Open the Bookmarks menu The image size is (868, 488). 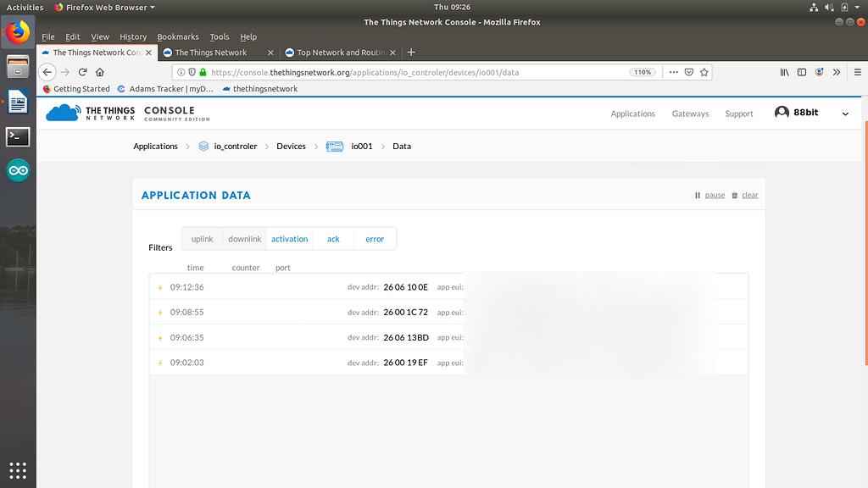178,36
